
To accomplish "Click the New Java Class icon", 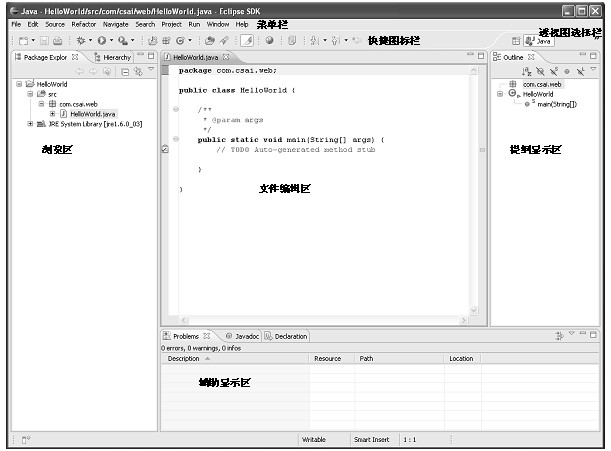I will (180, 41).
